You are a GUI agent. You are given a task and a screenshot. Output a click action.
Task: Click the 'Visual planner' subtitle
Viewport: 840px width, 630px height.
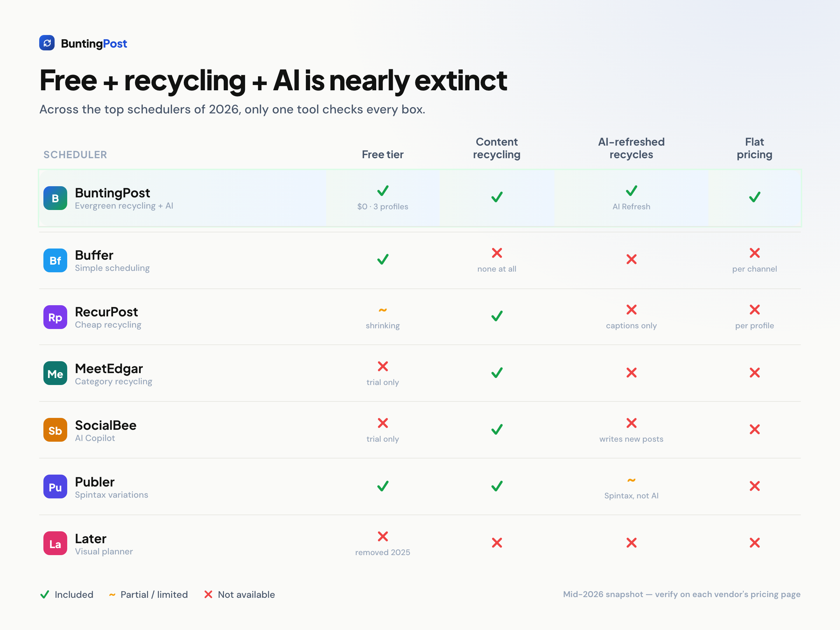[104, 551]
